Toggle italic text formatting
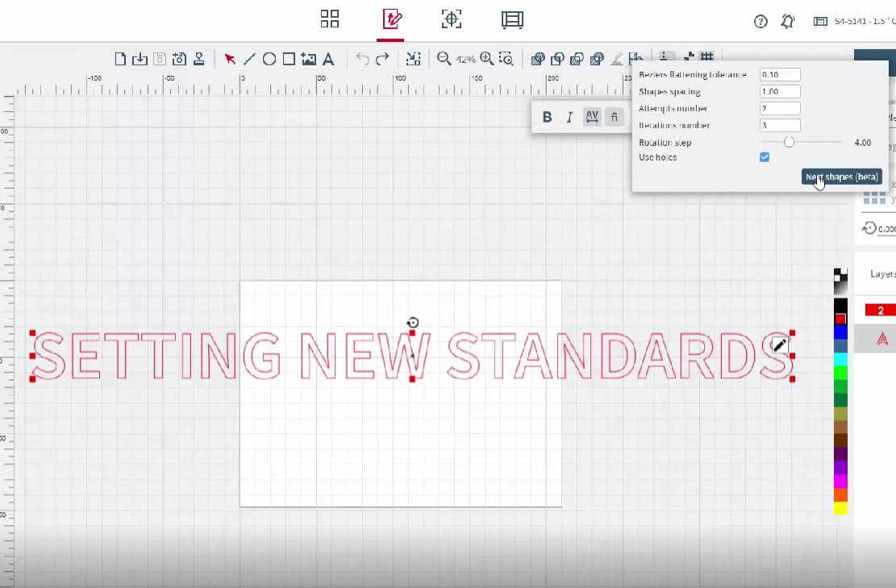This screenshot has width=896, height=588. (x=569, y=117)
